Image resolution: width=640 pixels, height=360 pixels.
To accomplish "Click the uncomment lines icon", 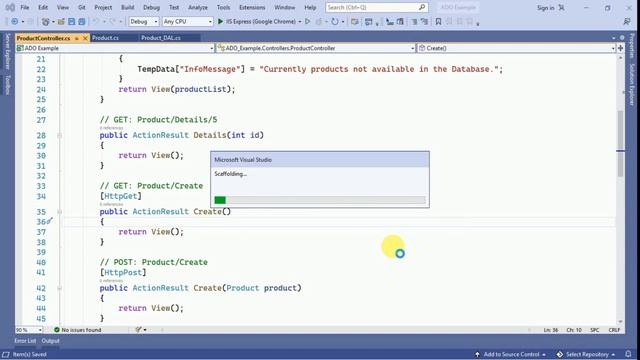I will (x=424, y=22).
